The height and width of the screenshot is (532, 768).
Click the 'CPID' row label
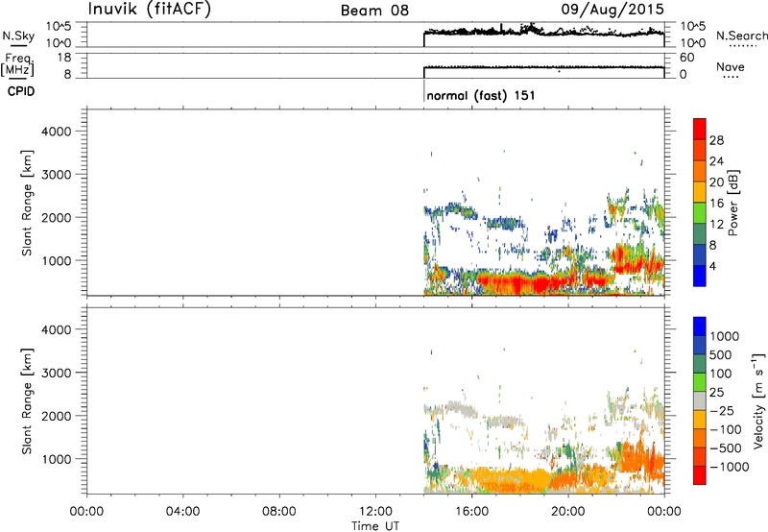(x=21, y=91)
